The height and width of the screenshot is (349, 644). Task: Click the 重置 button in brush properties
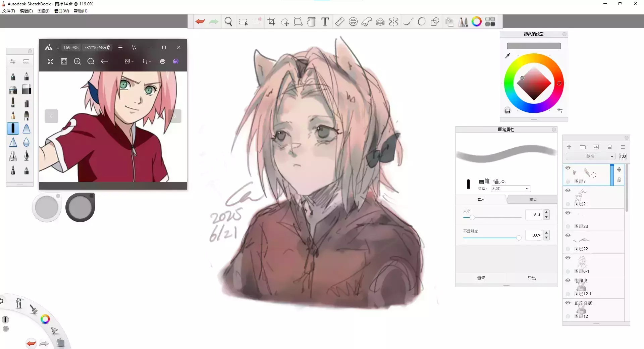(481, 278)
